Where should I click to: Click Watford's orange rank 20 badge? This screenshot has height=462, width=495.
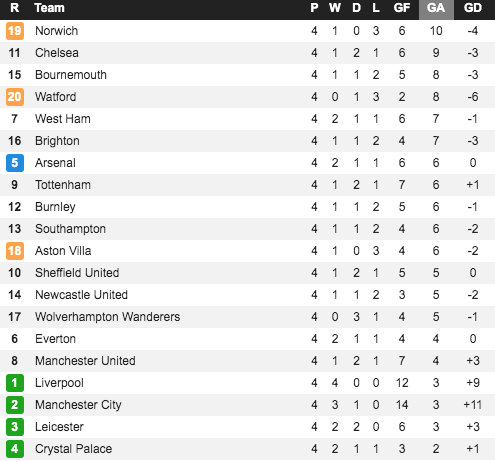pyautogui.click(x=15, y=97)
